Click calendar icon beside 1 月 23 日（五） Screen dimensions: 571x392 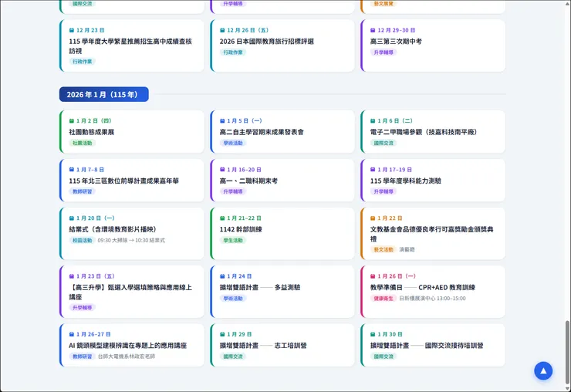pos(72,276)
